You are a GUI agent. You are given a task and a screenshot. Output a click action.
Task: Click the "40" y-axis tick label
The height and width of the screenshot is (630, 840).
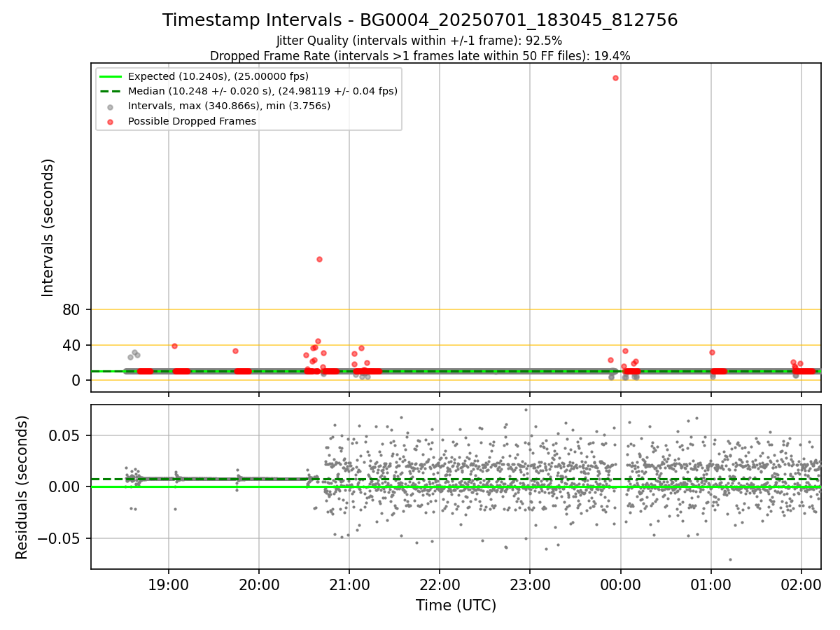click(x=73, y=345)
